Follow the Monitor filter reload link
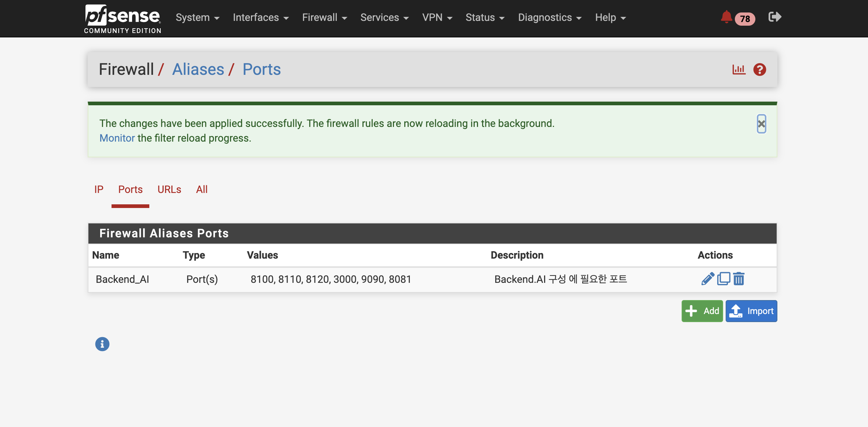 (117, 138)
